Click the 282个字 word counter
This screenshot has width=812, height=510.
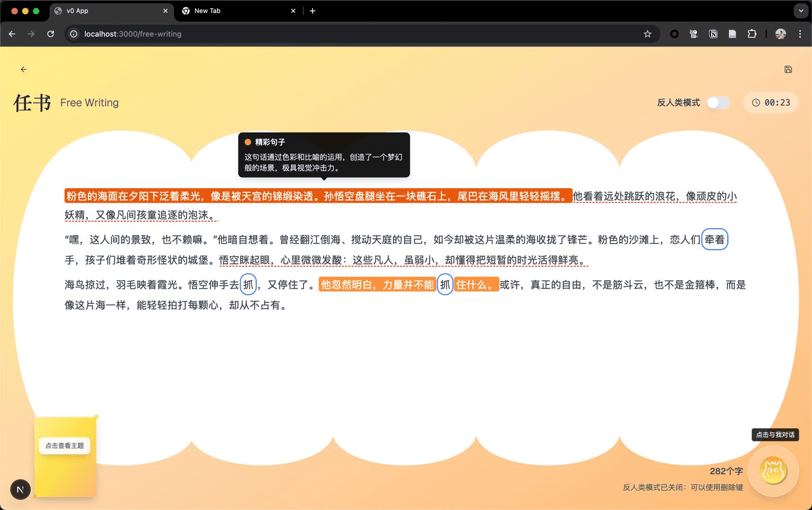[726, 471]
